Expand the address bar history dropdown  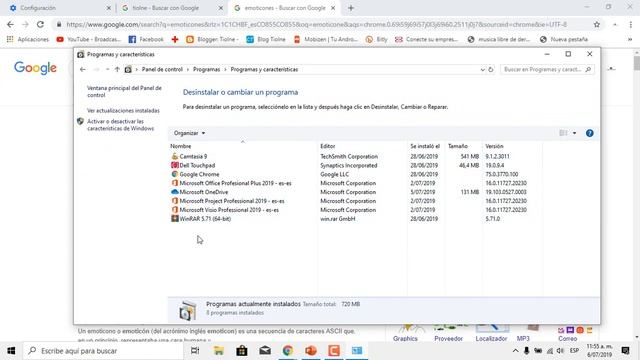coord(482,69)
